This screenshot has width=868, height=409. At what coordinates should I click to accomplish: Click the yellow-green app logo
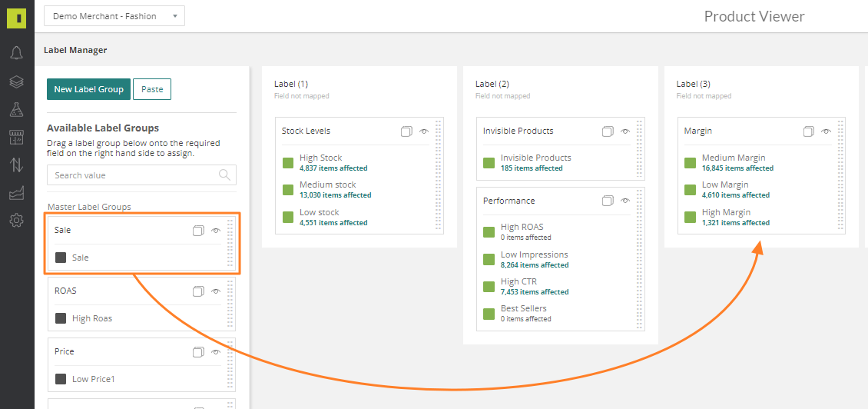17,17
